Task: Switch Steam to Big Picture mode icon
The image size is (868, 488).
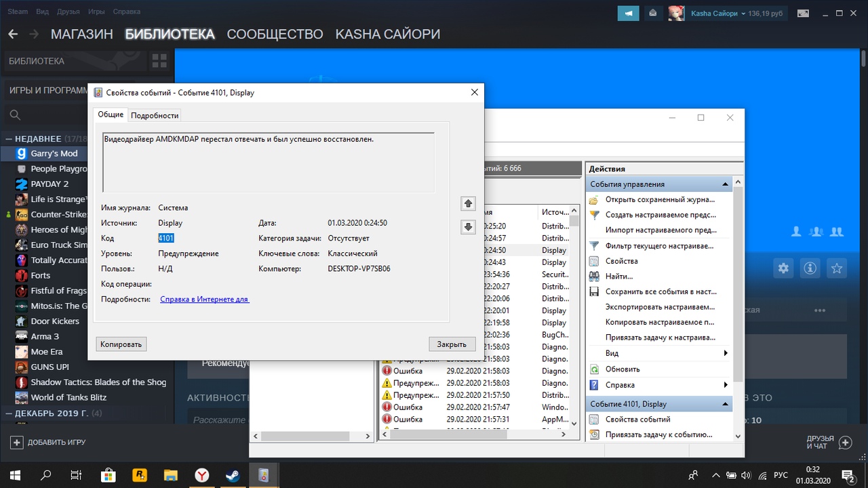Action: click(804, 13)
